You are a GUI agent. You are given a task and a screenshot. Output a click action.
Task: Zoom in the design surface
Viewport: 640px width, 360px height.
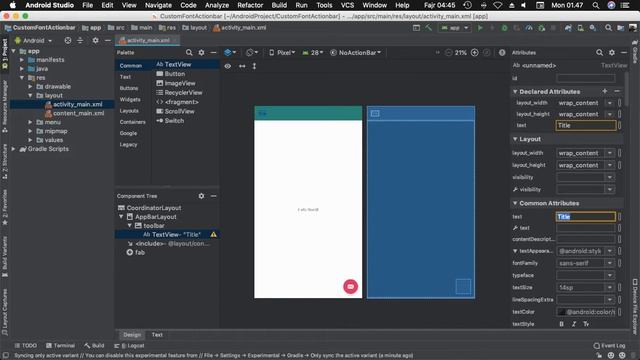click(474, 53)
